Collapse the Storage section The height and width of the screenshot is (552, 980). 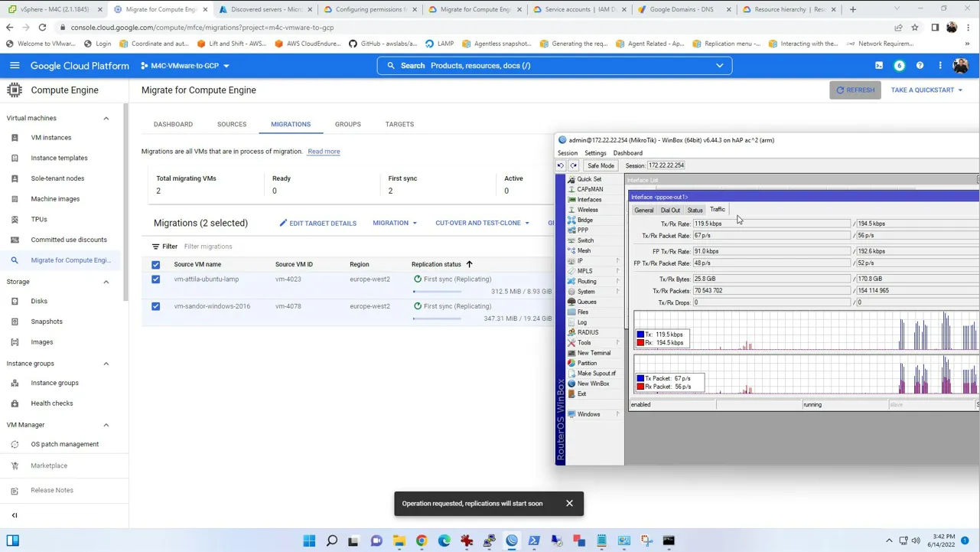coord(106,282)
